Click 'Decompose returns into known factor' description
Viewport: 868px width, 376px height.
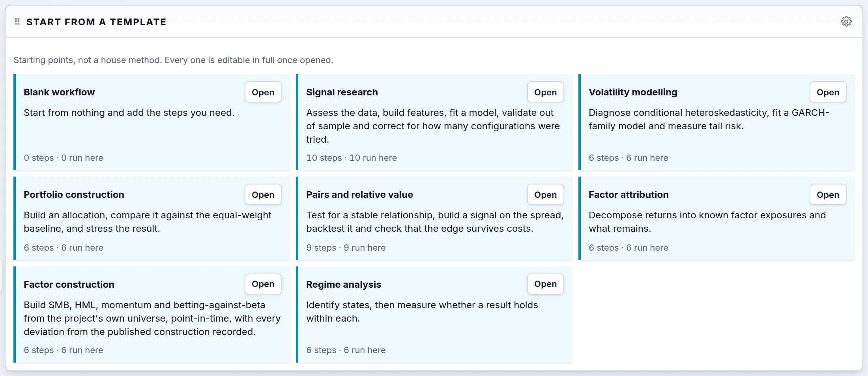(x=707, y=222)
